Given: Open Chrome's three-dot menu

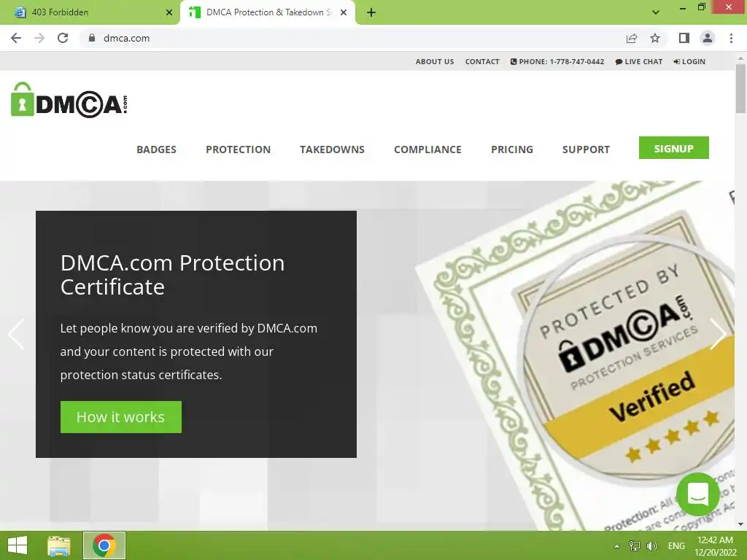Looking at the screenshot, I should coord(731,38).
